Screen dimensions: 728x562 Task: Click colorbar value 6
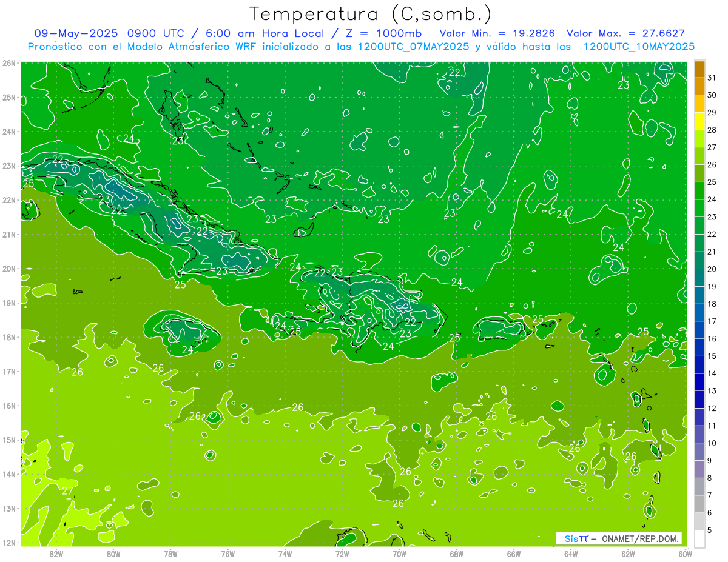(710, 513)
